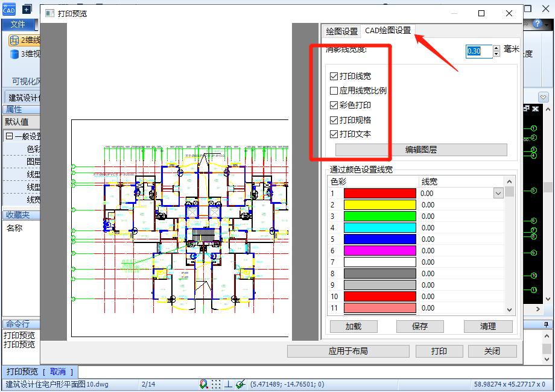The width and height of the screenshot is (555, 392).
Task: Click the new document plus icon
Action: 27,9
